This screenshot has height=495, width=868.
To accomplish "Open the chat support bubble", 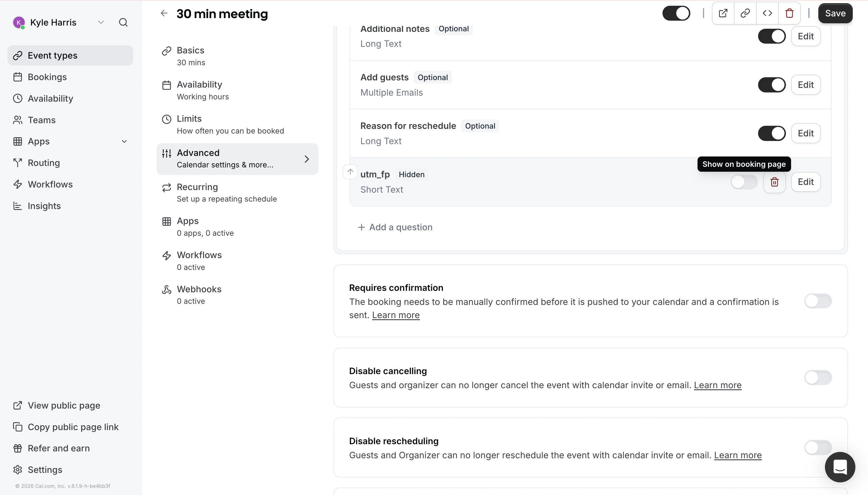I will 840,467.
